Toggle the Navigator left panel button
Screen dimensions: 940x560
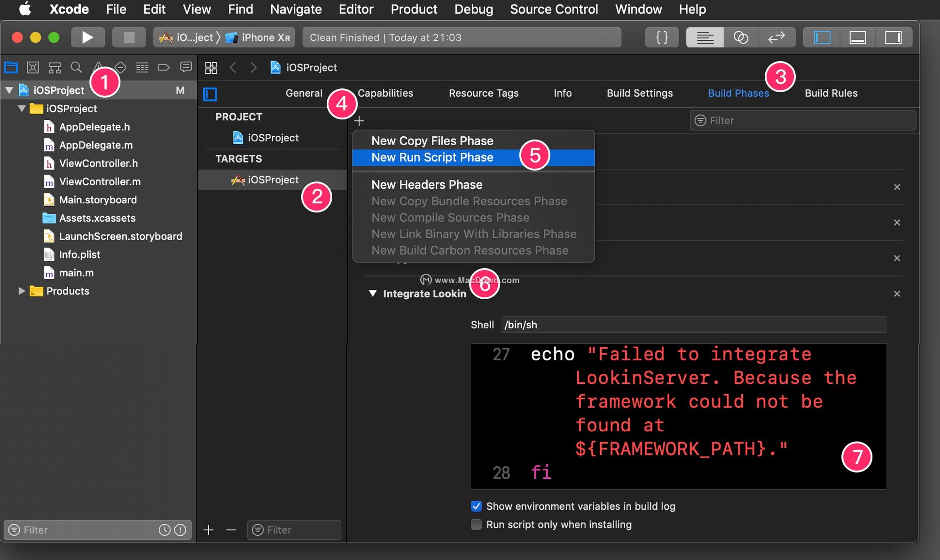click(x=822, y=38)
